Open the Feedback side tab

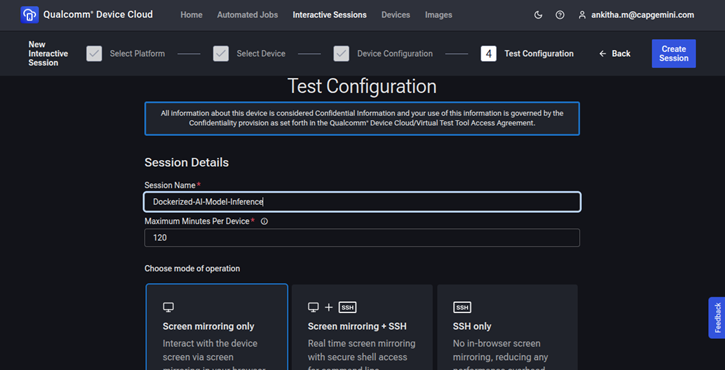click(x=717, y=318)
